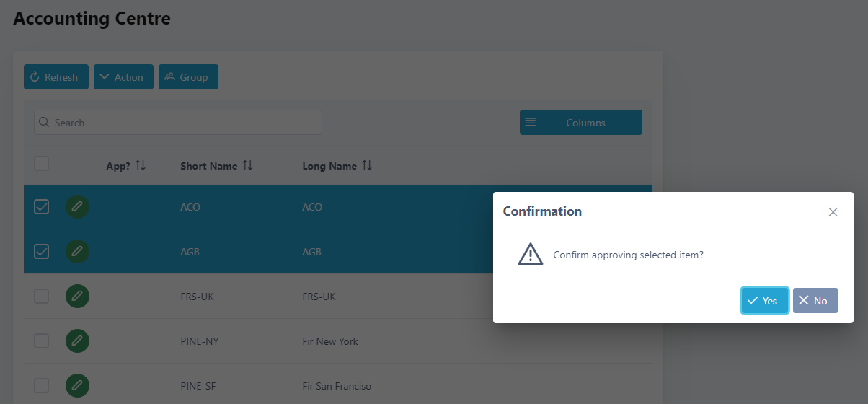The height and width of the screenshot is (404, 868).
Task: Sort by the Short Name column arrows
Action: coord(248,166)
